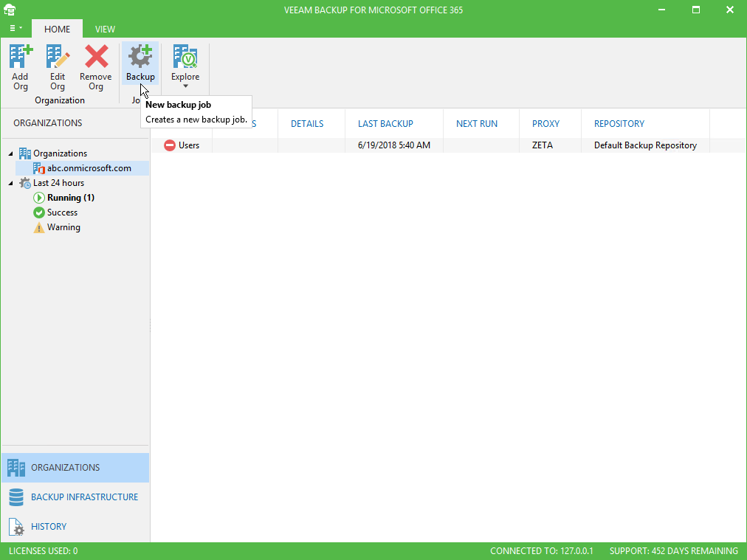Click SUPPORT: 452 DAYS REMAINING status
Screen dimensions: 747x560
(x=674, y=551)
